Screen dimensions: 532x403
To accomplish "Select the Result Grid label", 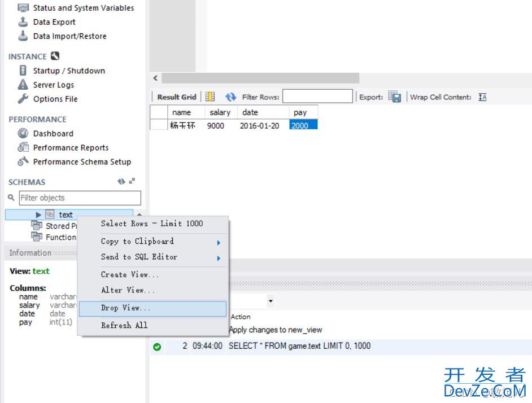I will click(x=177, y=97).
